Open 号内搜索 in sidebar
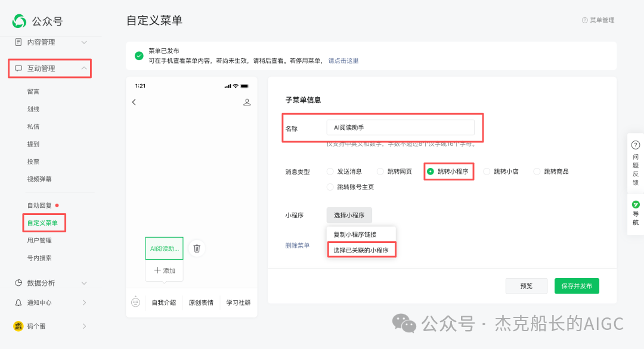 [x=39, y=258]
